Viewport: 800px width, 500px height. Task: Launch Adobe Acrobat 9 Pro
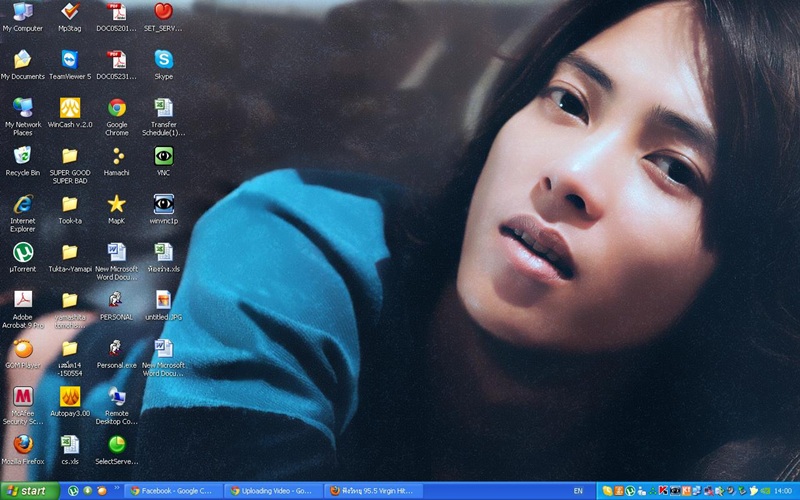pyautogui.click(x=23, y=309)
